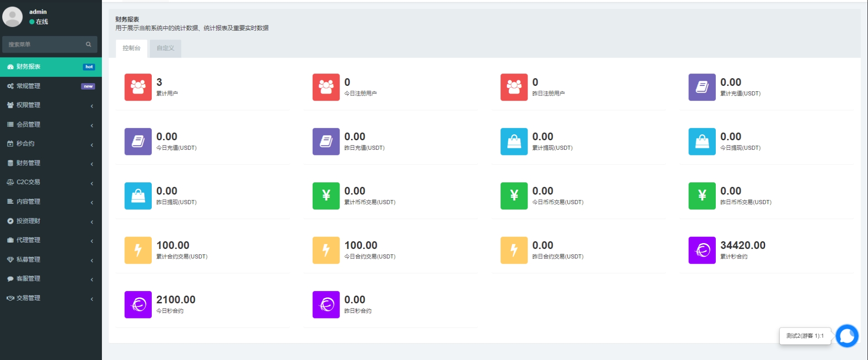This screenshot has width=868, height=360.
Task: Focus the 搜索菜单 search field
Action: (43, 44)
